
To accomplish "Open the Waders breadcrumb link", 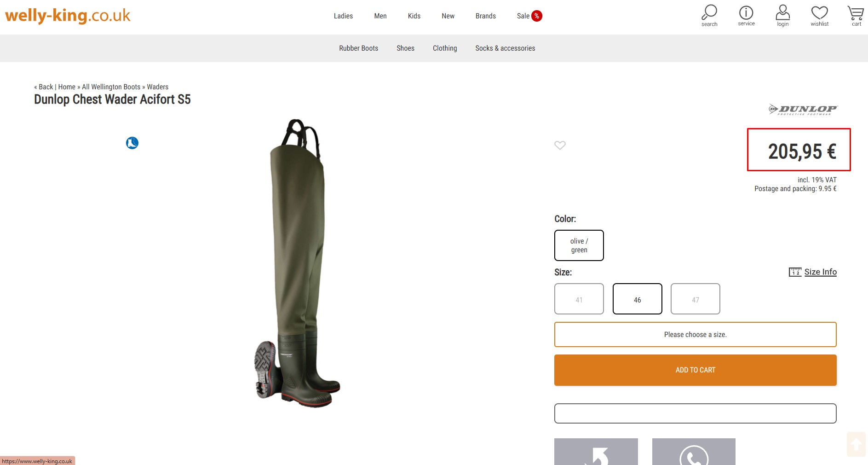I will click(157, 87).
